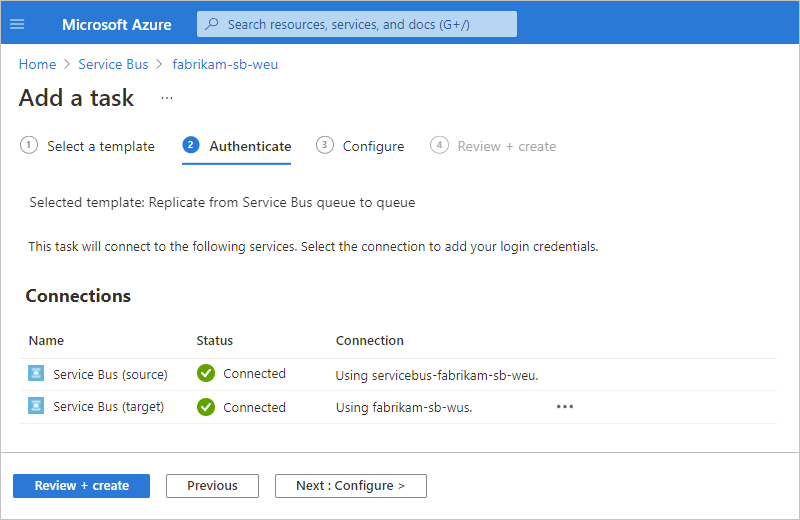800x520 pixels.
Task: Open the fabrikam-sb-weu breadcrumb link
Action: [225, 64]
